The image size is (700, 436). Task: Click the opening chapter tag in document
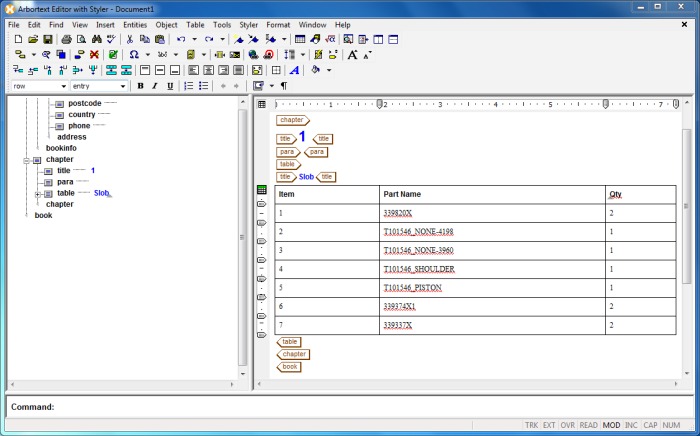tap(292, 120)
